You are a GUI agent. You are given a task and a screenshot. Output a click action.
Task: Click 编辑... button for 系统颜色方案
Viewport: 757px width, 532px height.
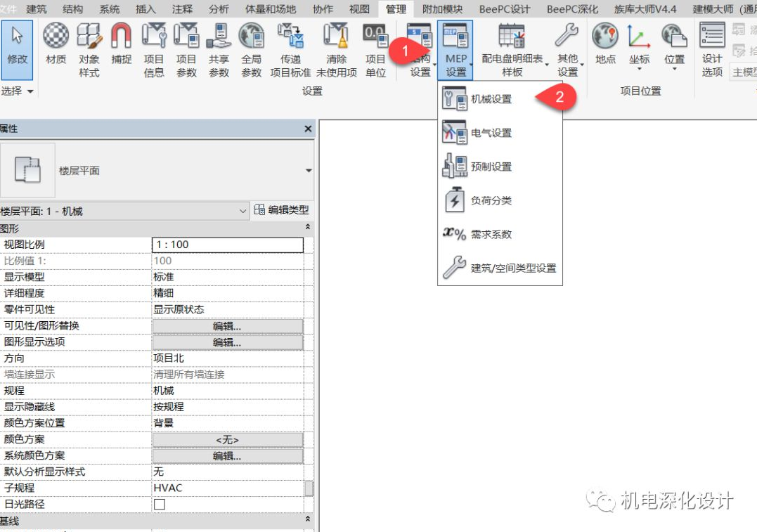pyautogui.click(x=228, y=455)
